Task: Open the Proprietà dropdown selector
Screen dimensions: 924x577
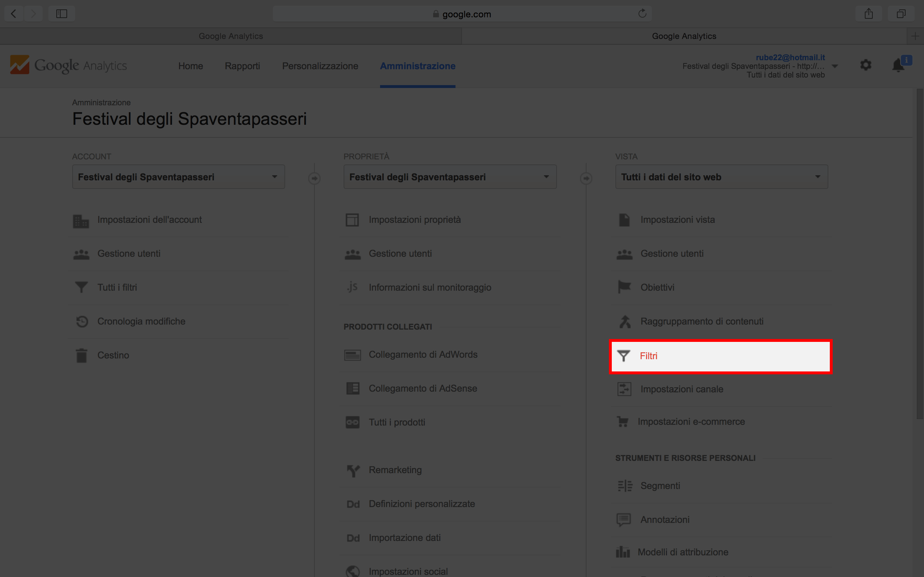Action: 450,177
